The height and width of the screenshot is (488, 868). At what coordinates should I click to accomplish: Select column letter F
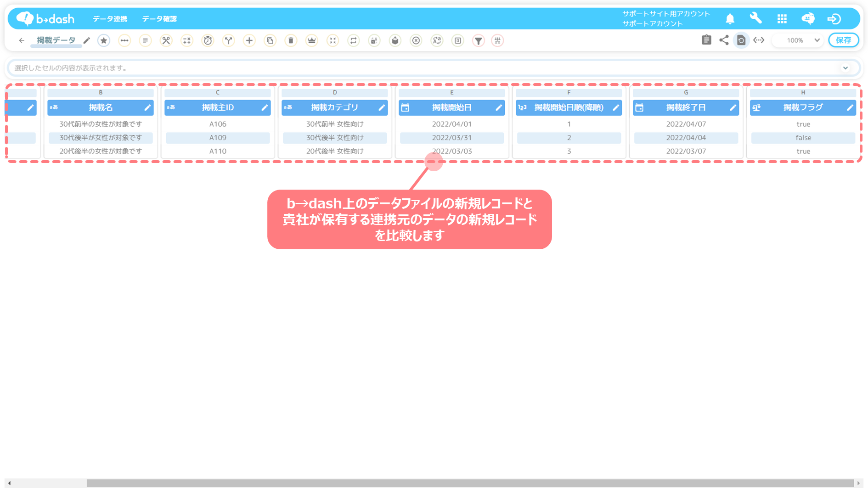[569, 93]
